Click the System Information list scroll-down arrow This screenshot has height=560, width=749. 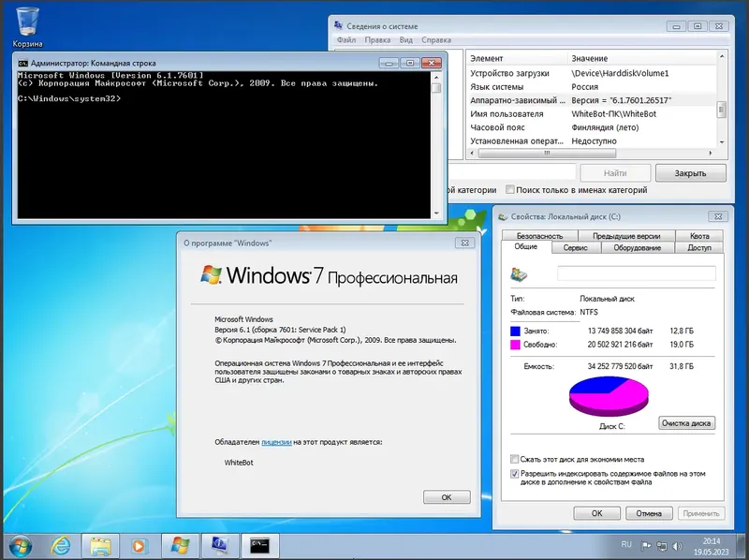tap(722, 142)
